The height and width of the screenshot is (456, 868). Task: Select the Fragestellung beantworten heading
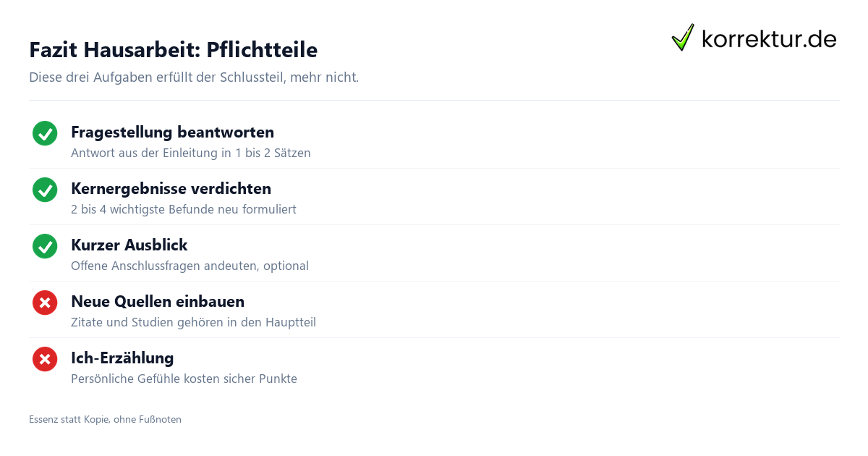(172, 132)
